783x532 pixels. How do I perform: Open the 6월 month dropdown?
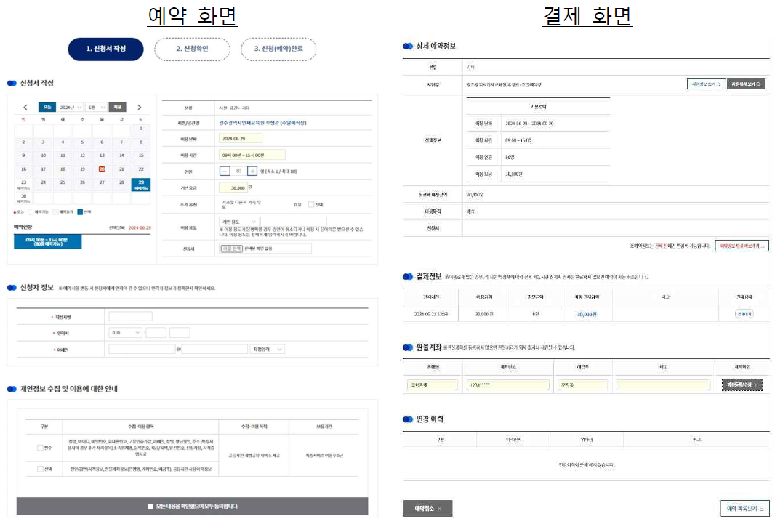(x=96, y=108)
